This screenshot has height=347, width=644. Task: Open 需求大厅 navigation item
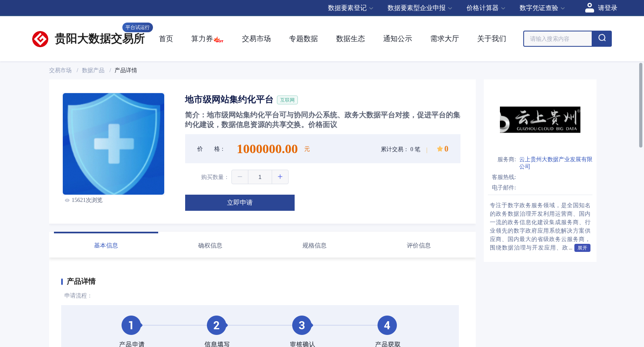click(x=445, y=39)
